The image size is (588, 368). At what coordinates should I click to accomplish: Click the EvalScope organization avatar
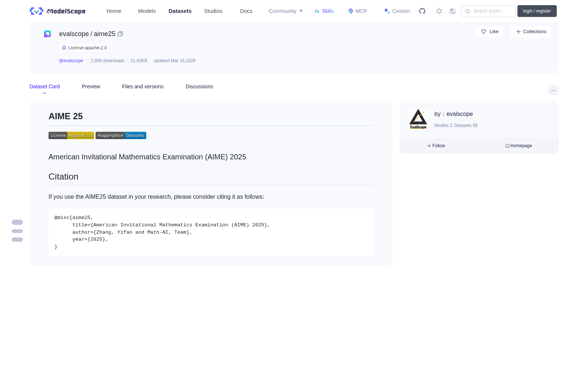click(x=418, y=119)
